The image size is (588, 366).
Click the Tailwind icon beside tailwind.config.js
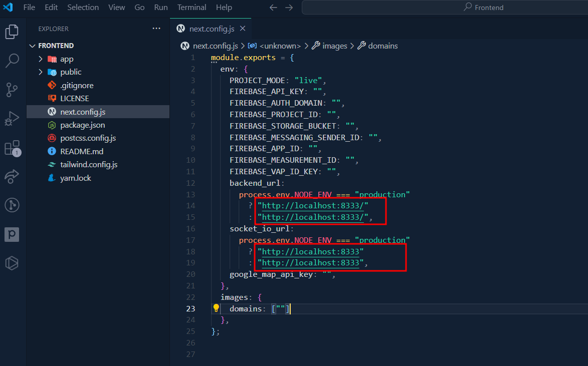(x=52, y=164)
